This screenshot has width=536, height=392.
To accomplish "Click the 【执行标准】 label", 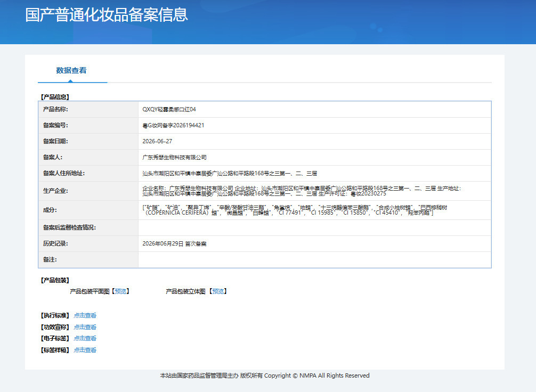I will click(x=55, y=315).
